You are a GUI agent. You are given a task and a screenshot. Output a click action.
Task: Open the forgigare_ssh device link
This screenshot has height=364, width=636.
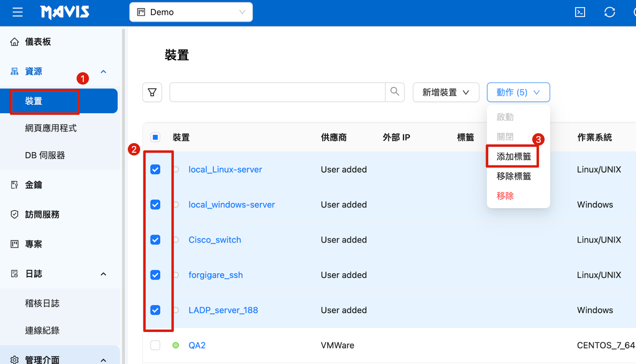pyautogui.click(x=215, y=275)
